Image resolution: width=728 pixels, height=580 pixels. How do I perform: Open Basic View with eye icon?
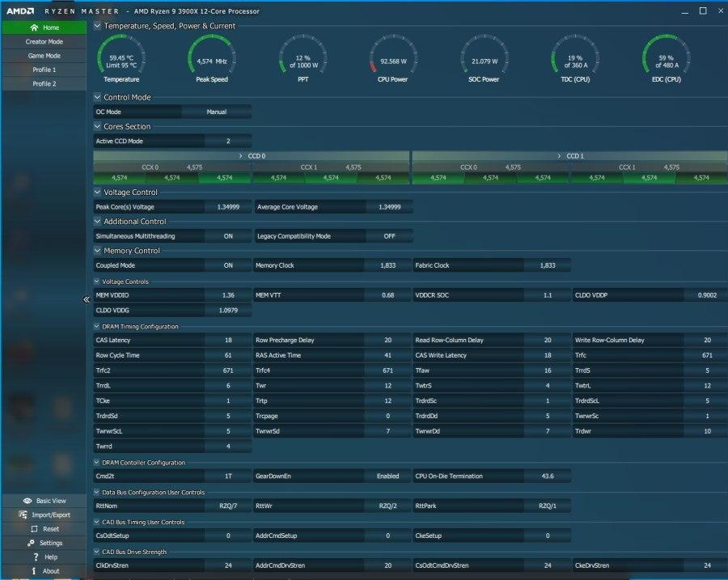click(x=28, y=501)
